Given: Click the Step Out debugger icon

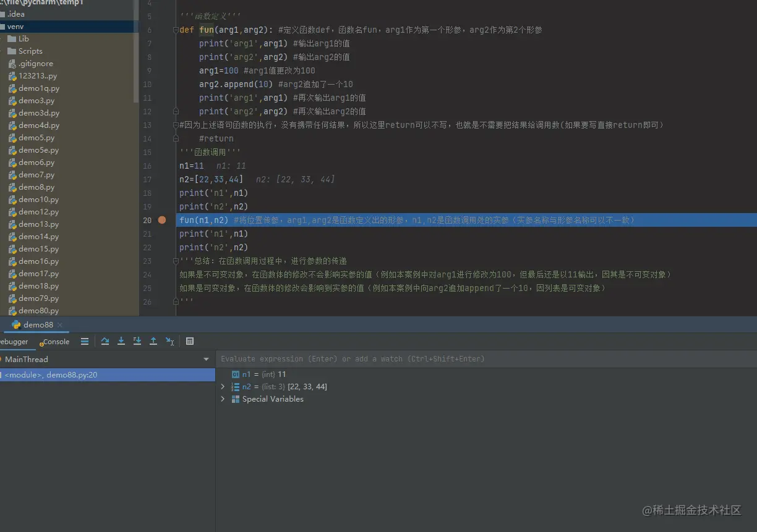Looking at the screenshot, I should pyautogui.click(x=153, y=341).
